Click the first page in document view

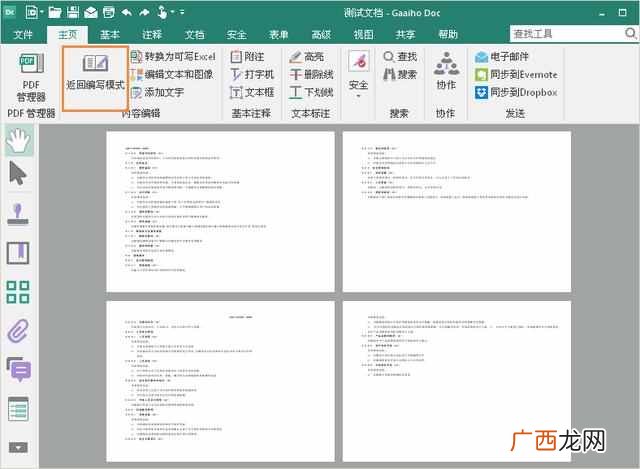(x=220, y=212)
